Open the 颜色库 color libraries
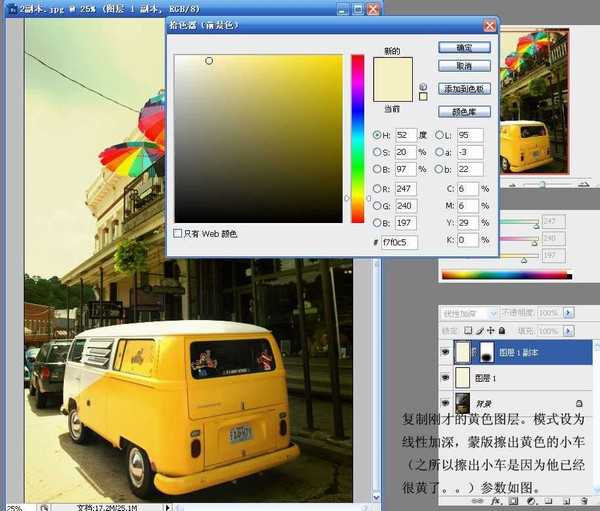 pyautogui.click(x=464, y=112)
